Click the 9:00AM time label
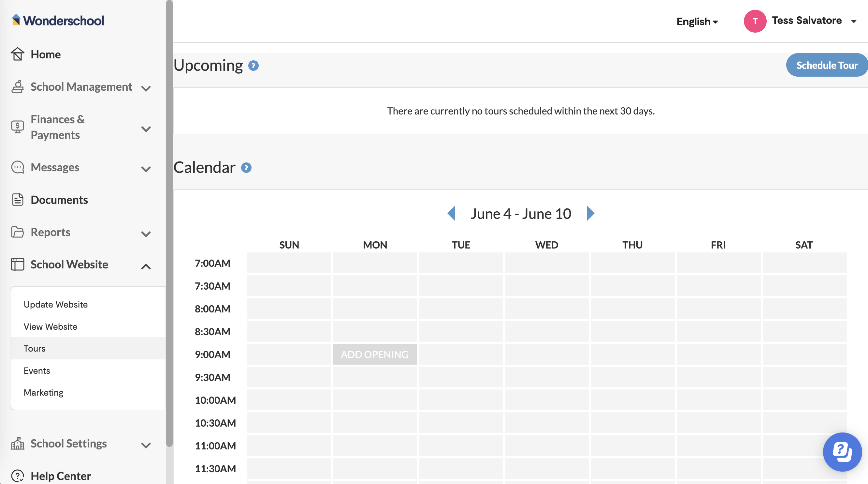 tap(212, 355)
